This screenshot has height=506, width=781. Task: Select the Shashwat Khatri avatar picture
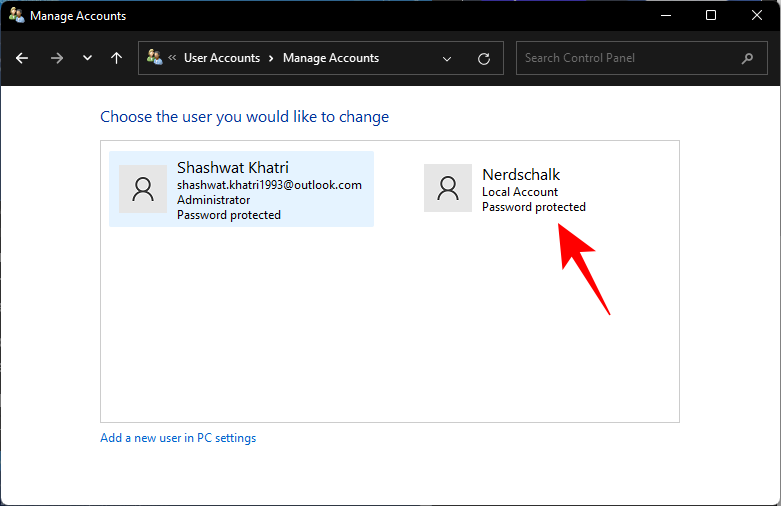pyautogui.click(x=143, y=189)
